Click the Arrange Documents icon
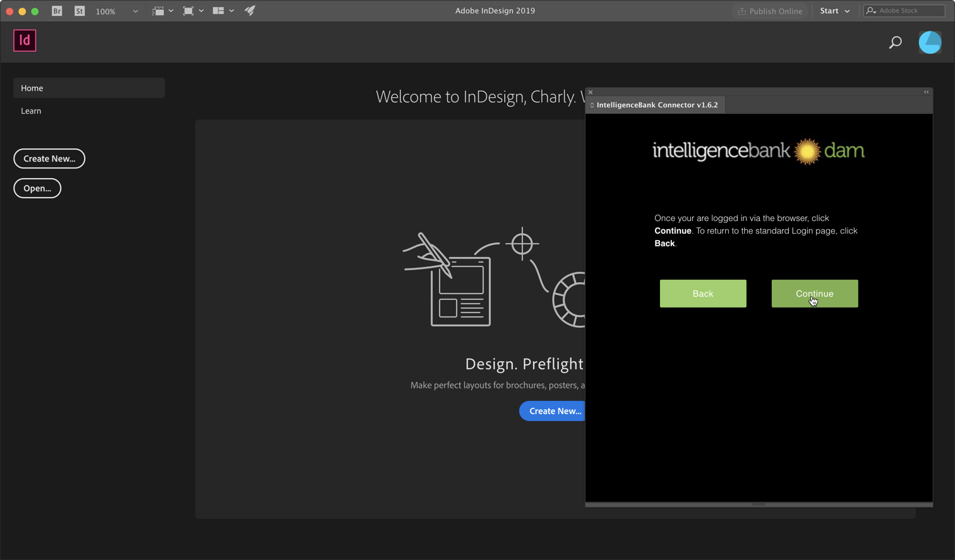955x560 pixels. point(219,11)
